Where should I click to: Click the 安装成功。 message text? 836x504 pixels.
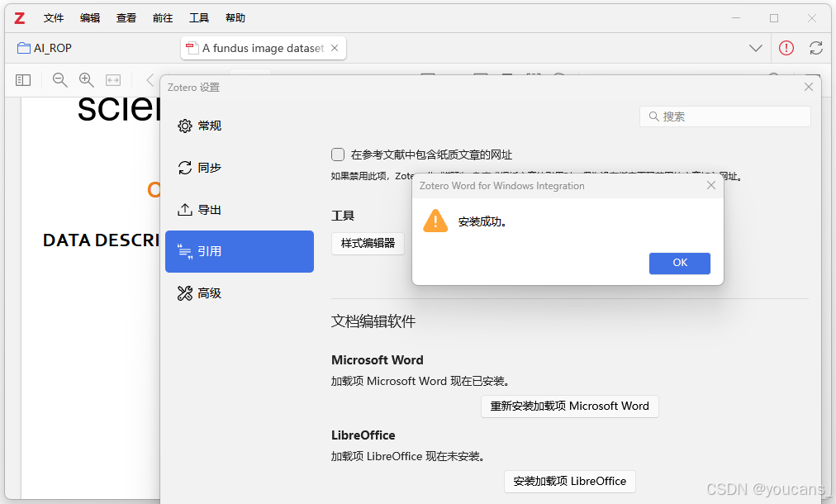click(482, 222)
